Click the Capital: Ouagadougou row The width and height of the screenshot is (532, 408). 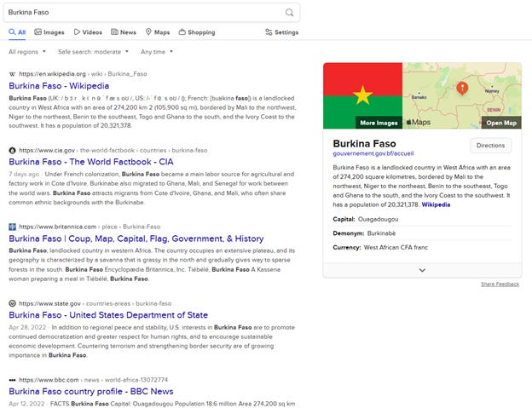[x=422, y=219]
